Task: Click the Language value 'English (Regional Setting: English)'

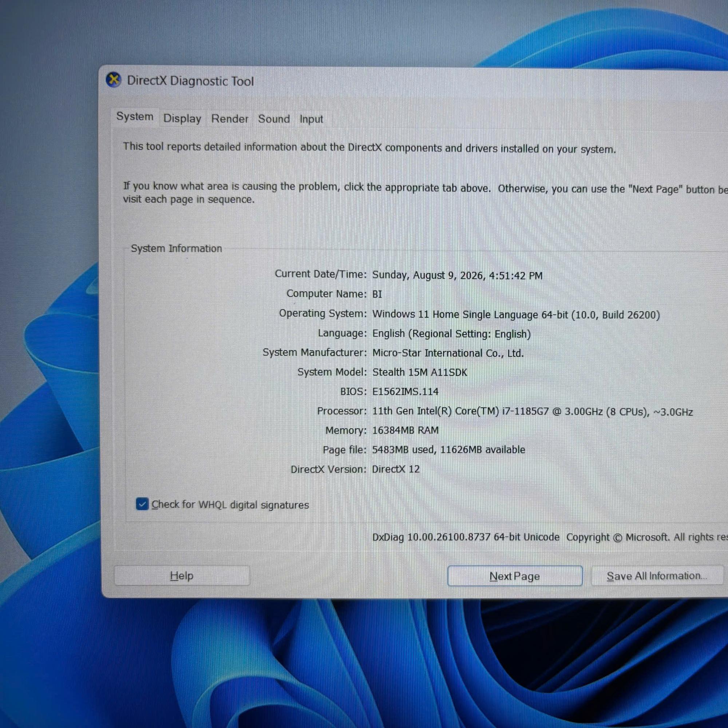Action: pos(451,334)
